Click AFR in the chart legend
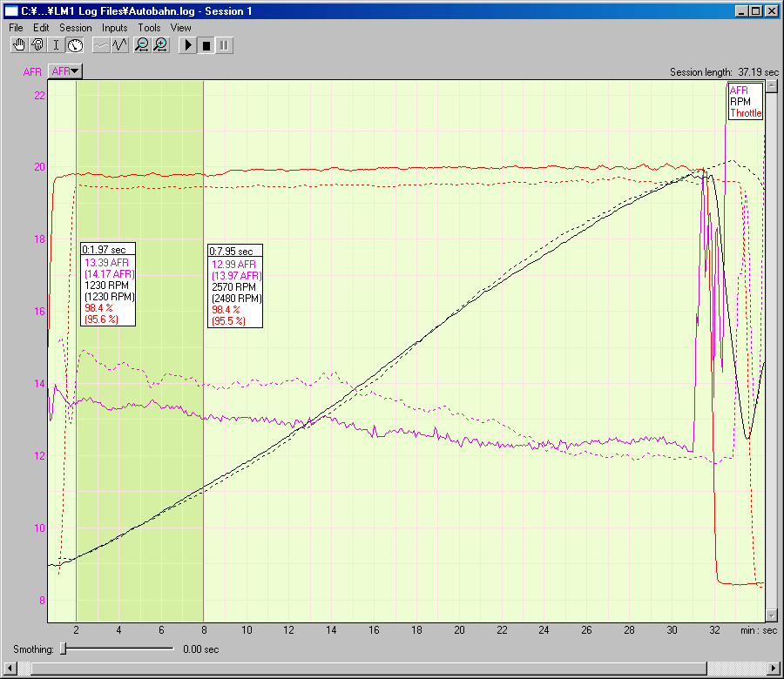This screenshot has height=679, width=784. tap(739, 91)
